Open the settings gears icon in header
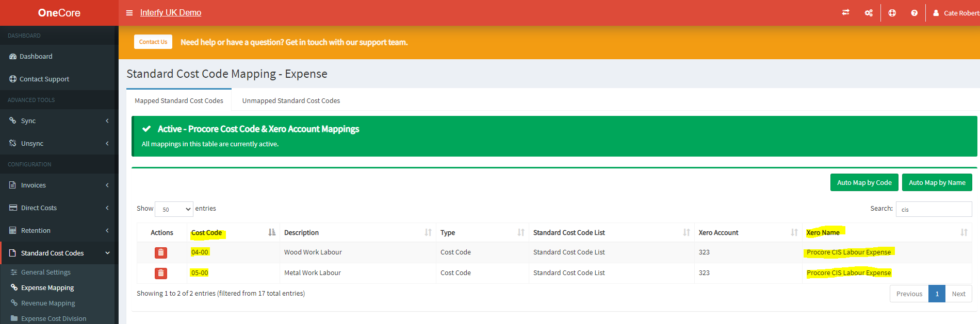The width and height of the screenshot is (980, 324). click(x=869, y=13)
